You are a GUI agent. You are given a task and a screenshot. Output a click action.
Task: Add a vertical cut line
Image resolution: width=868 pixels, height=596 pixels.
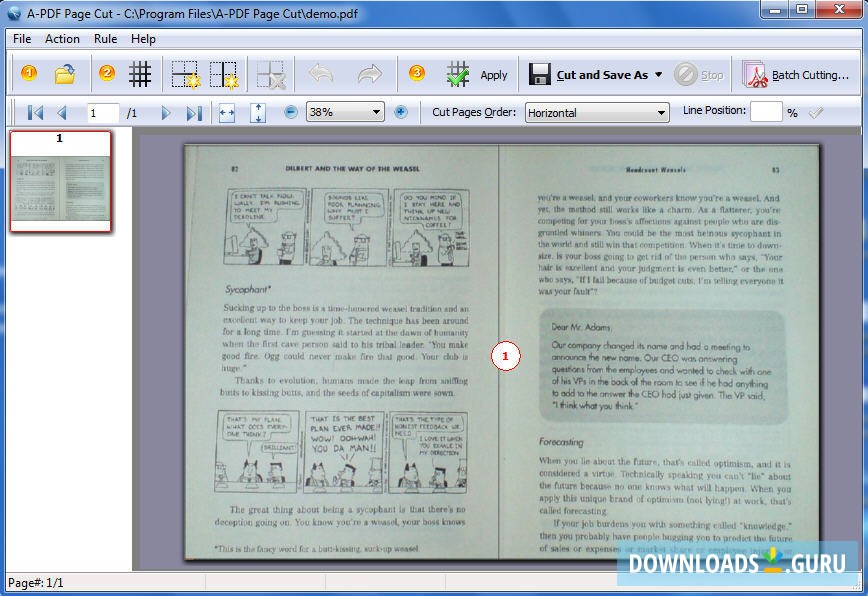point(224,75)
